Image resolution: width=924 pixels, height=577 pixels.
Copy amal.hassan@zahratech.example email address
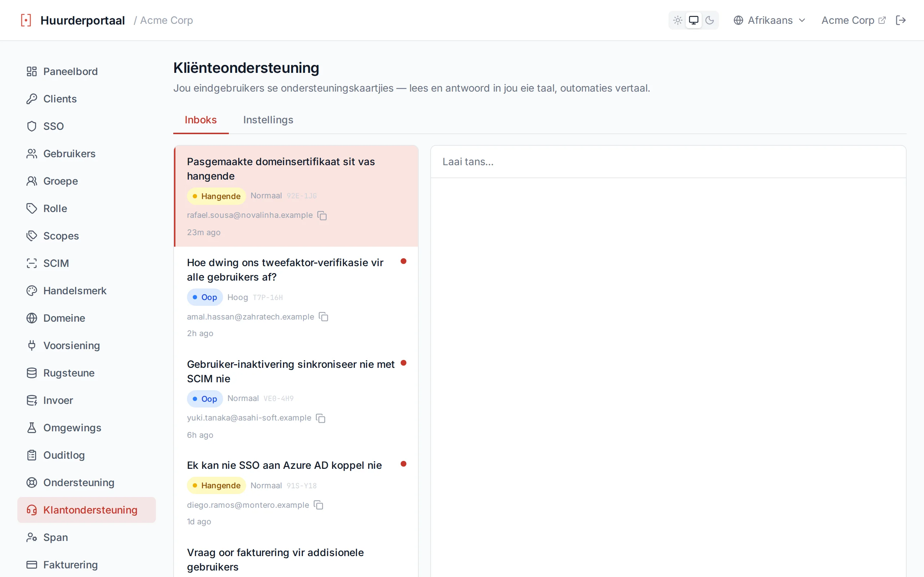pos(323,317)
